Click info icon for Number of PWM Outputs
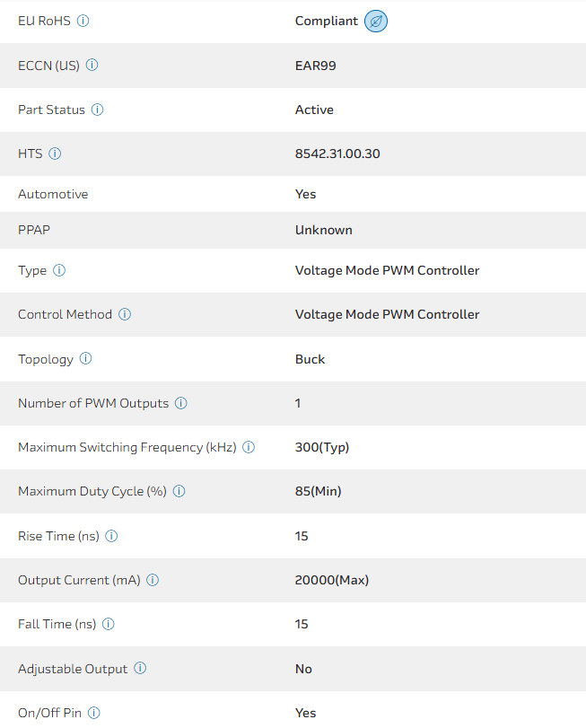The height and width of the screenshot is (728, 586). (181, 403)
